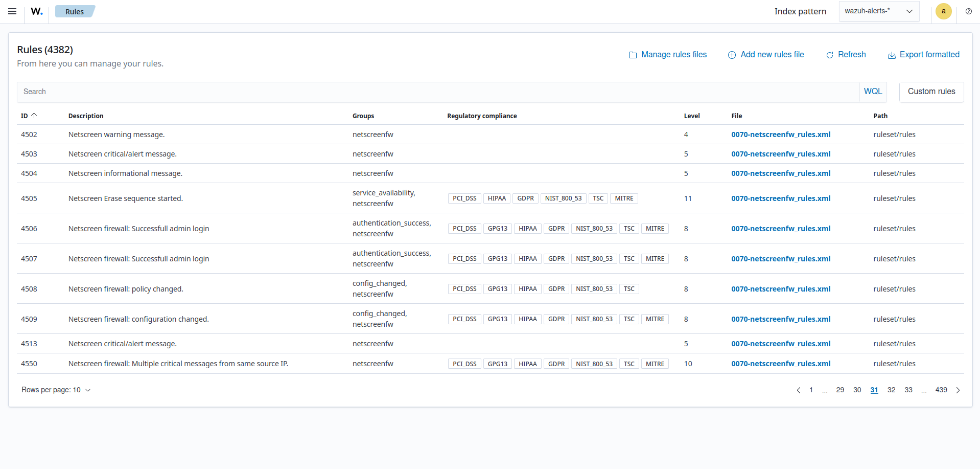The image size is (980, 469).
Task: Toggle the Custom rules filter
Action: 931,92
